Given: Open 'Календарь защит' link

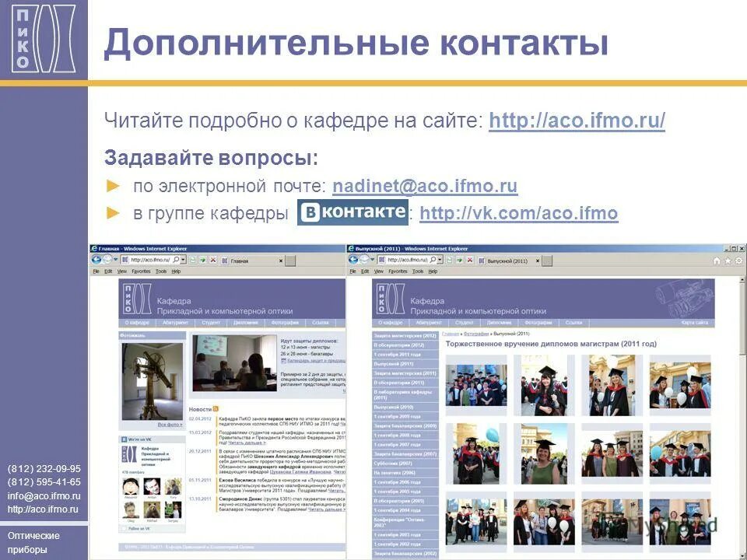Looking at the screenshot, I should coord(314,360).
